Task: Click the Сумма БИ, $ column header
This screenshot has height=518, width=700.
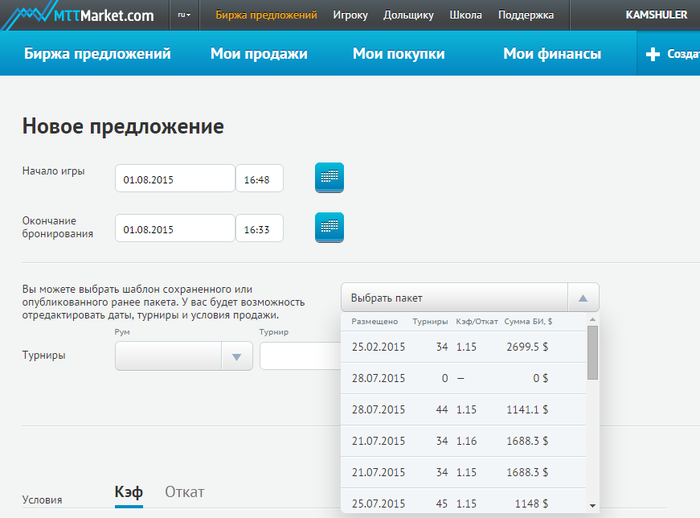Action: point(528,322)
